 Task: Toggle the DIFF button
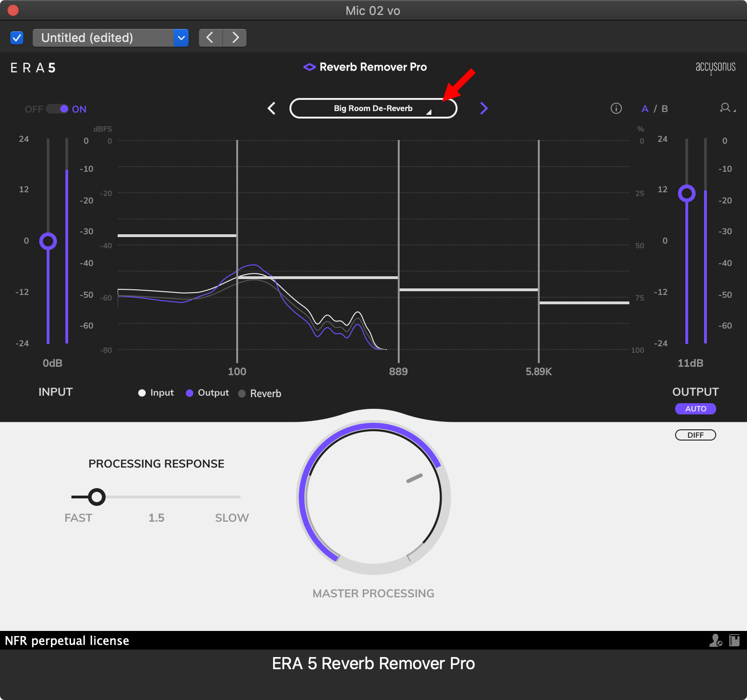pyautogui.click(x=696, y=435)
